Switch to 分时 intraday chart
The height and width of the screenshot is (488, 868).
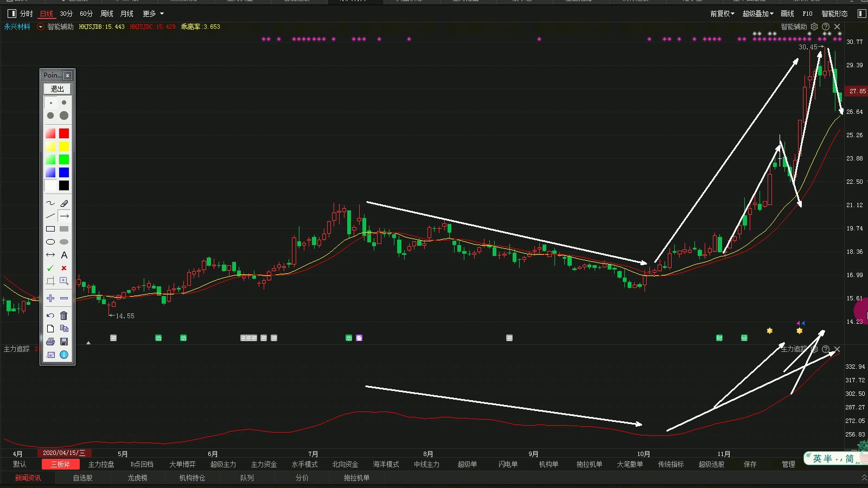coord(26,14)
